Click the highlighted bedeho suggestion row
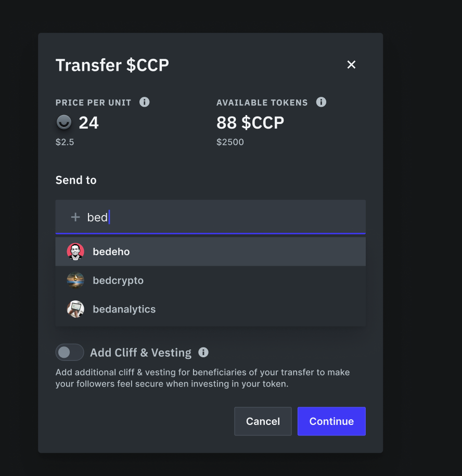 [210, 251]
